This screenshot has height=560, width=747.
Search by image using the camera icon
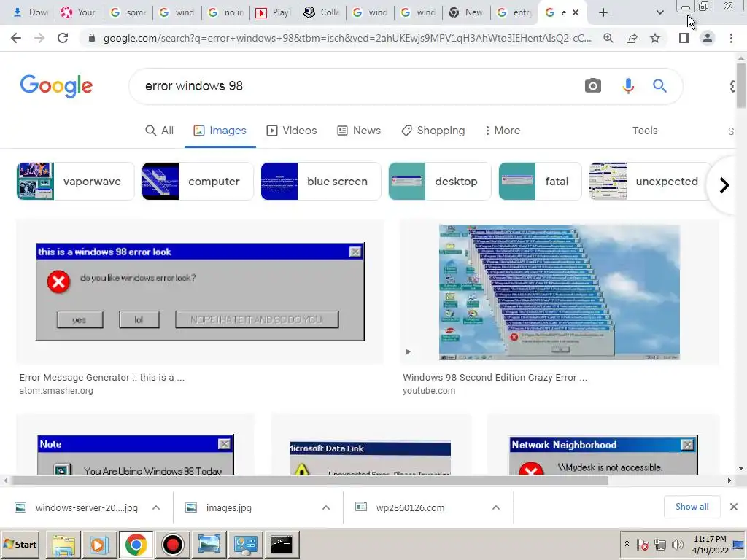coord(592,86)
